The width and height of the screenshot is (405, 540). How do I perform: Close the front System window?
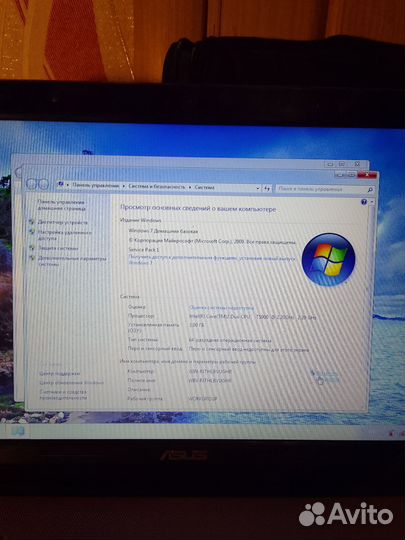tap(367, 175)
